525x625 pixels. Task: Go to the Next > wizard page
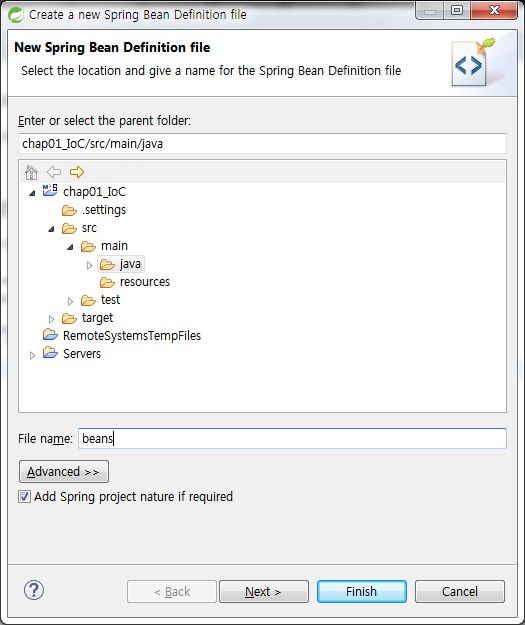pos(263,592)
